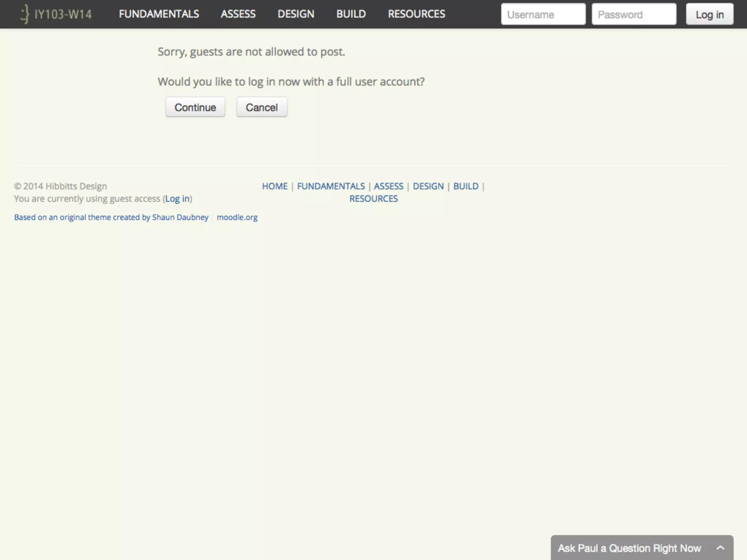
Task: Follow the ASSESS footer link
Action: tap(388, 186)
